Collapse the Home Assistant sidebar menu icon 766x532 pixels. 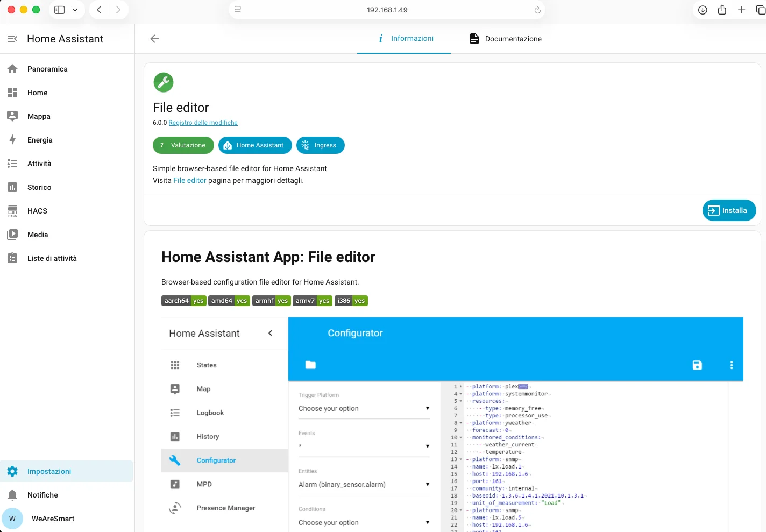tap(12, 39)
